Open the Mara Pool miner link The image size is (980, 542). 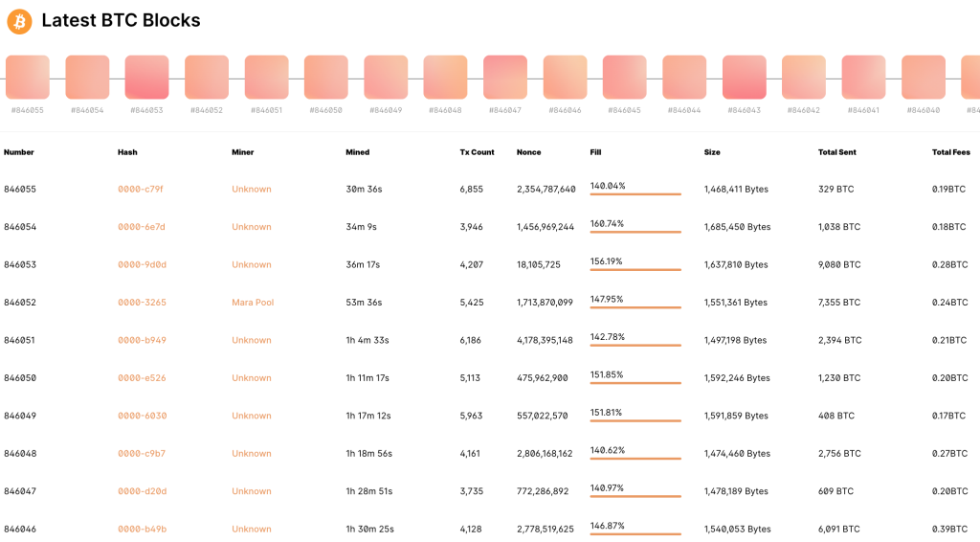[253, 303]
